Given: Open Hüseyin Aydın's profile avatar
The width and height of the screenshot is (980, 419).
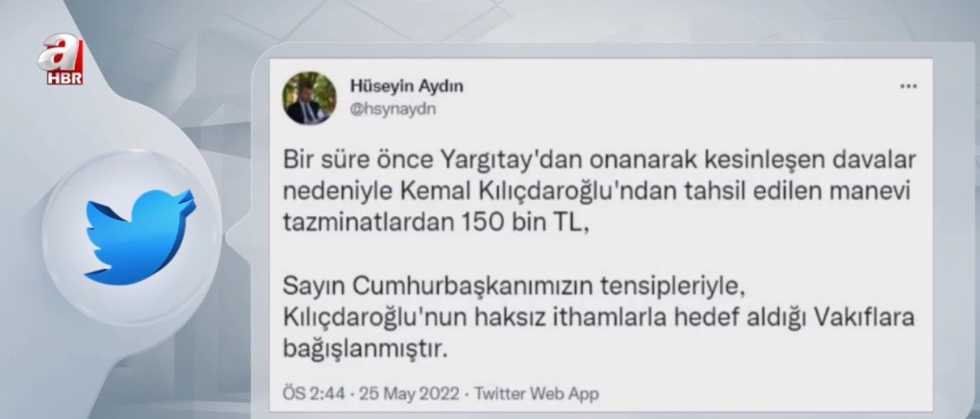Looking at the screenshot, I should (x=310, y=97).
